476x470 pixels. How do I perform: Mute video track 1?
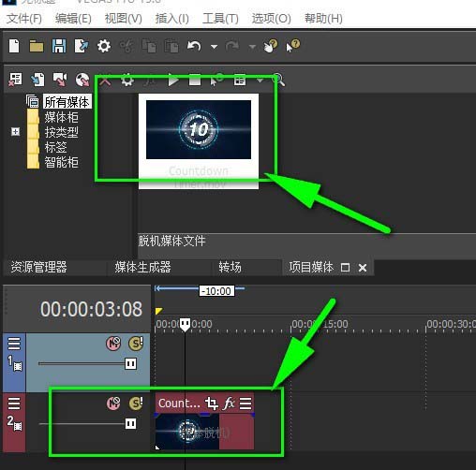click(x=113, y=344)
